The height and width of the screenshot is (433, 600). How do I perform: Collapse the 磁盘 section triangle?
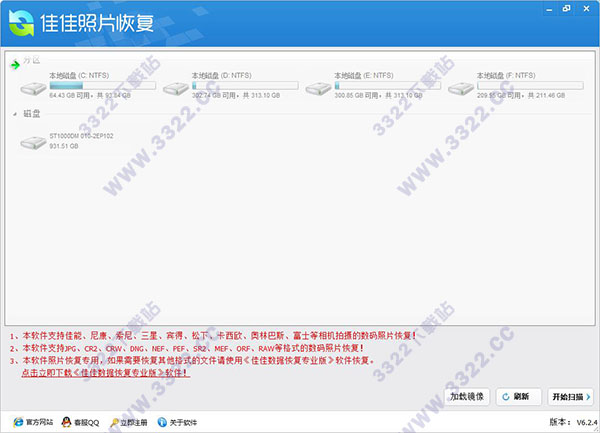(x=15, y=114)
